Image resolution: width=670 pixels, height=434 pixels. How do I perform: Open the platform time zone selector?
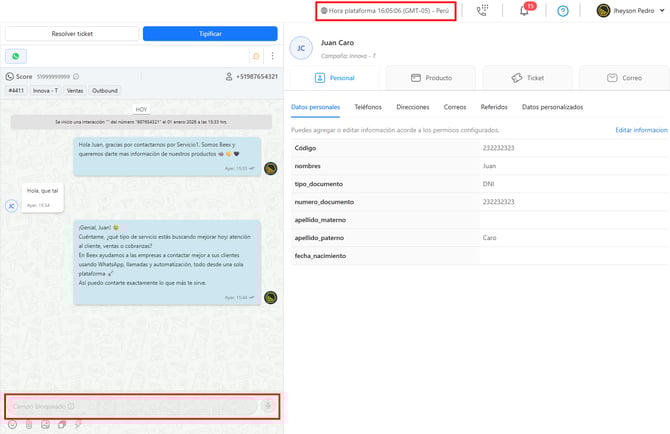pos(385,11)
